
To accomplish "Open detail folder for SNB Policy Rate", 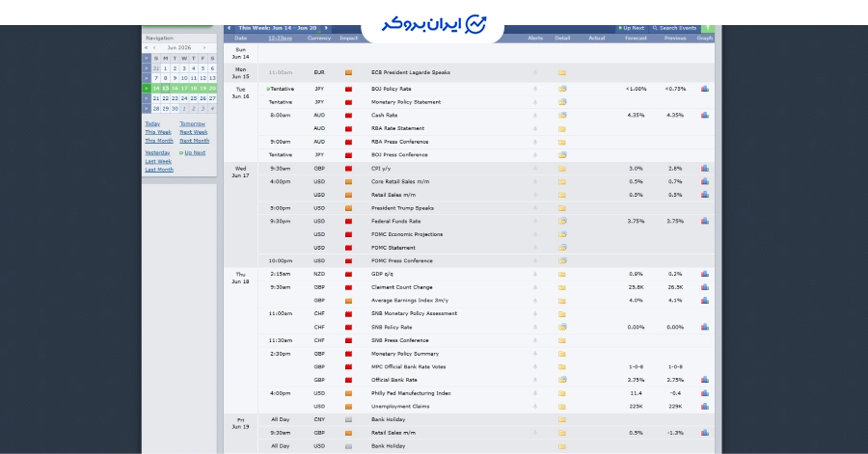I will [562, 327].
